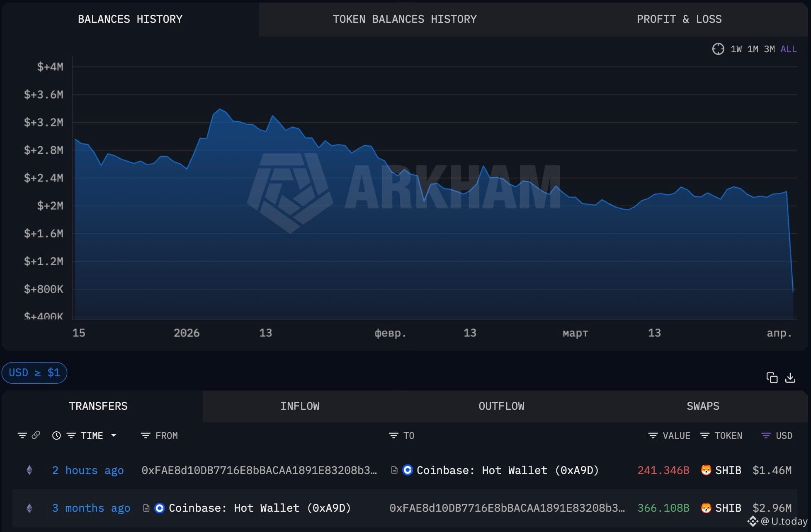Open the OUTFLOW tab

coord(501,406)
